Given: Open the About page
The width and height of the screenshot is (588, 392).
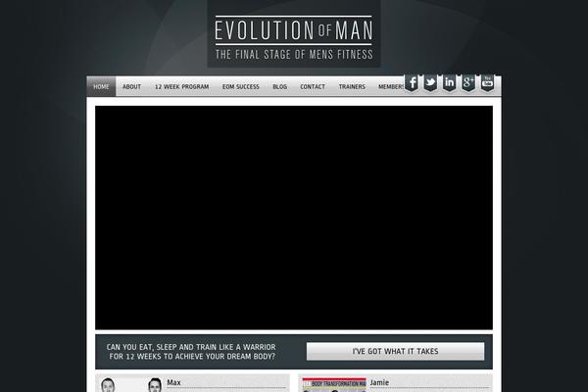Looking at the screenshot, I should pos(131,86).
